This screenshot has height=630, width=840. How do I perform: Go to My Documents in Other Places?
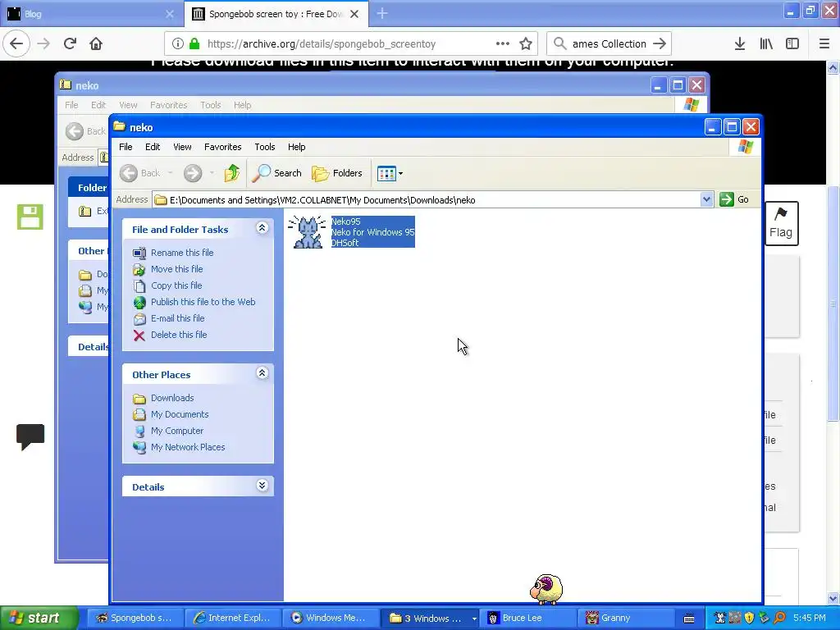[180, 414]
